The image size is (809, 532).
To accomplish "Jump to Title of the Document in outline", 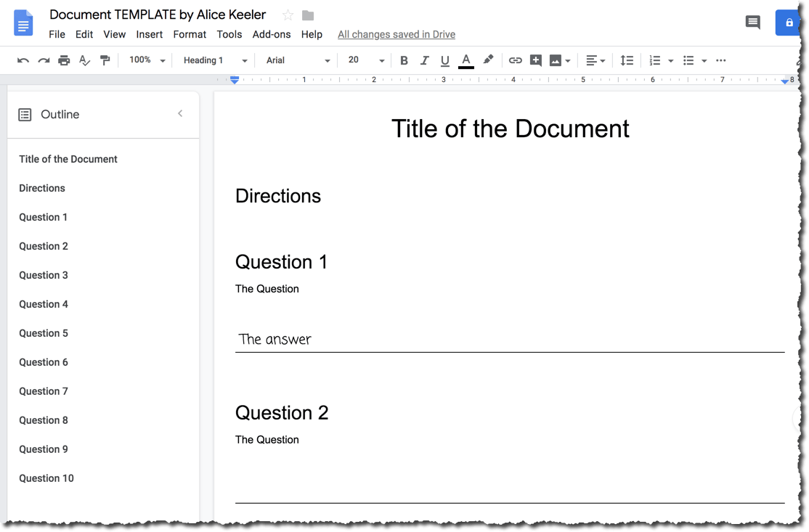I will tap(68, 159).
